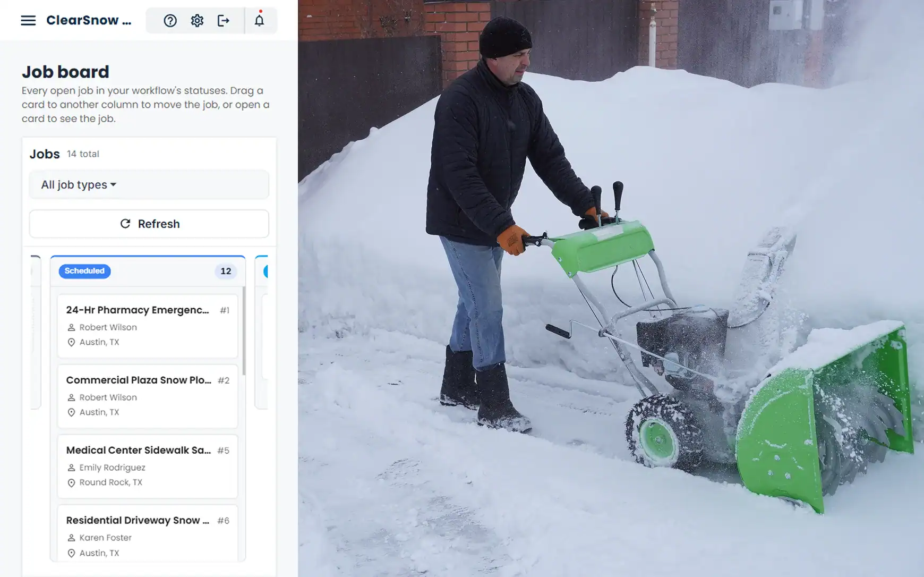
Task: Click the ClearSnow app title
Action: tap(89, 20)
